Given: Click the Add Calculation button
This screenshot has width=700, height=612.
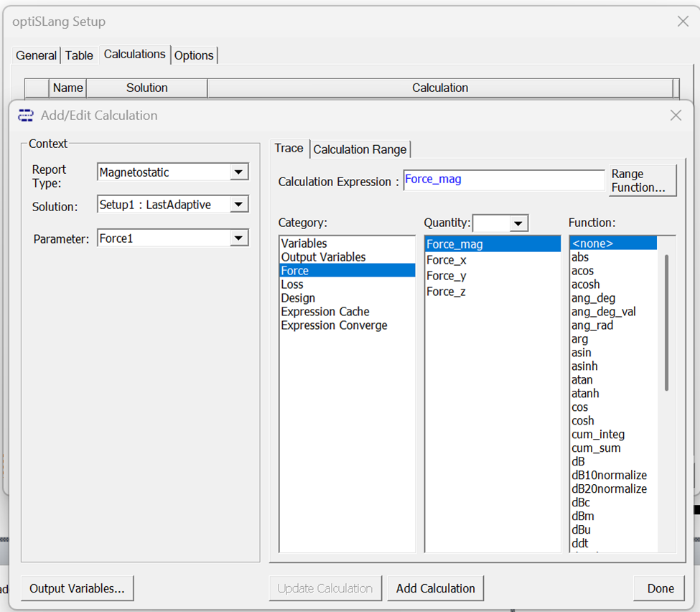Looking at the screenshot, I should [435, 588].
